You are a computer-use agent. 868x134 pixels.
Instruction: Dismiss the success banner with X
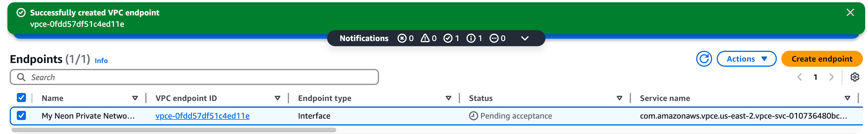point(850,13)
